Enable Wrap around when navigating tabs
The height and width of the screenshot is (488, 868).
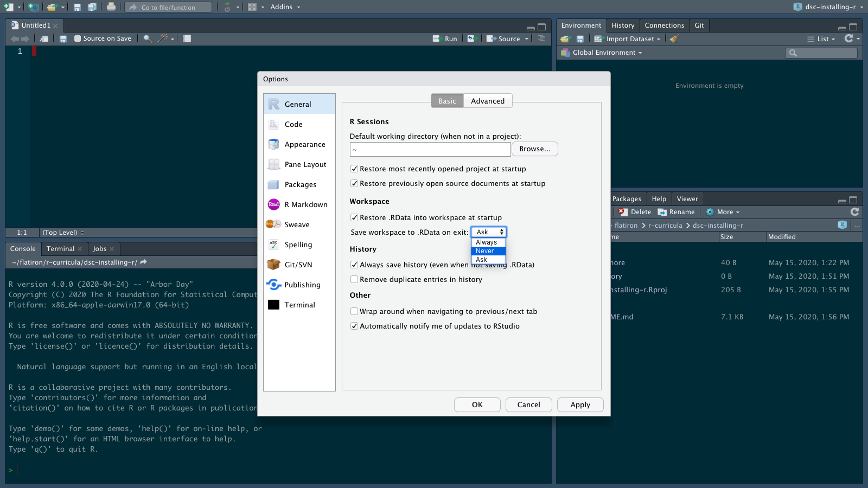pyautogui.click(x=354, y=311)
